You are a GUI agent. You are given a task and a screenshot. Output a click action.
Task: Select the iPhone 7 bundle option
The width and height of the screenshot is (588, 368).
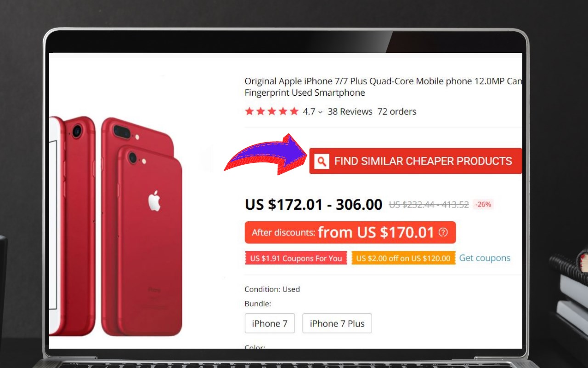click(x=270, y=323)
